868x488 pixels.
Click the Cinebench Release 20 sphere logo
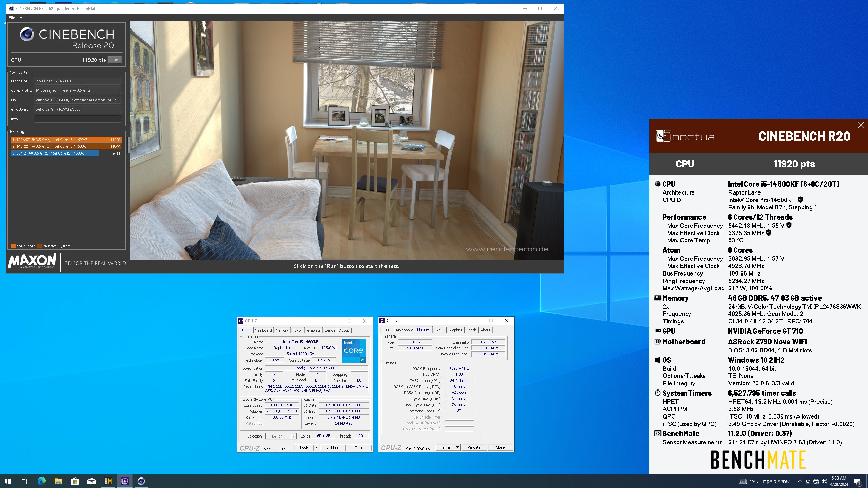coord(27,34)
